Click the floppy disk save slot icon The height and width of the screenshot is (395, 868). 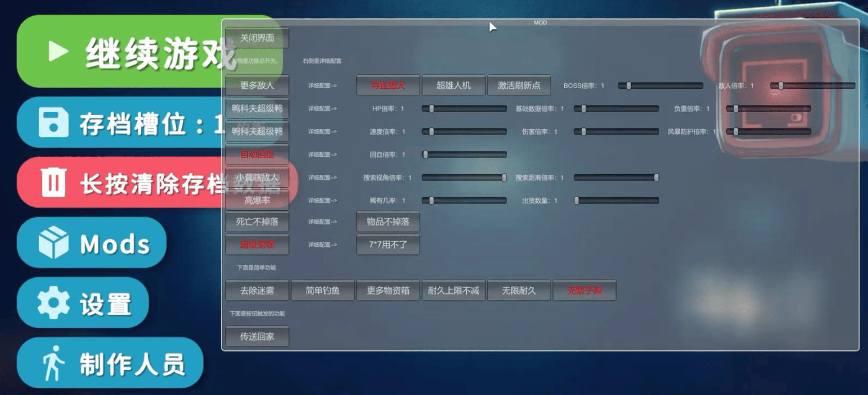pos(53,122)
